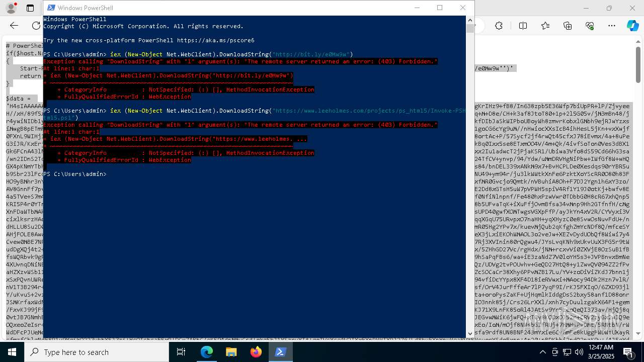Image resolution: width=644 pixels, height=362 pixels.
Task: Go back using Edge back arrow
Action: coord(14,26)
